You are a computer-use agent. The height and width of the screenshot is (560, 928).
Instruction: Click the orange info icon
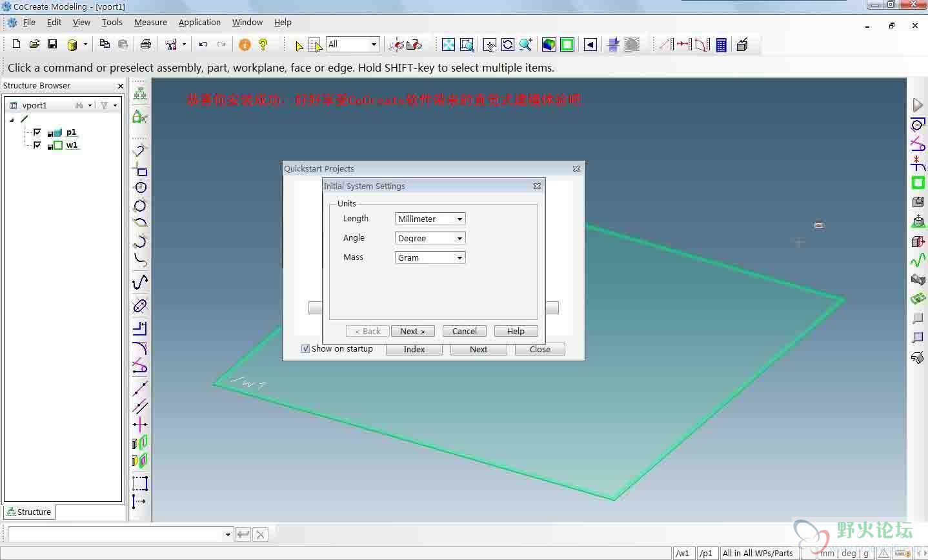tap(245, 45)
